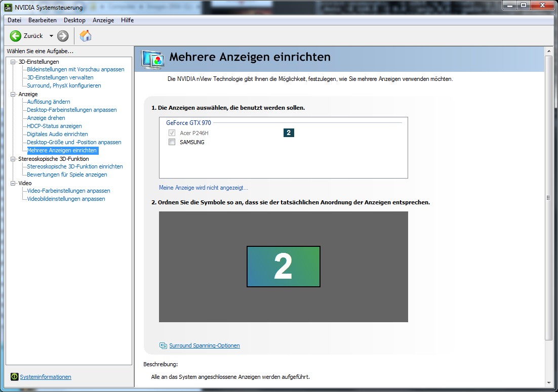Close the NVIDIA Systemsteuerung window
The image size is (558, 392).
coord(542,6)
